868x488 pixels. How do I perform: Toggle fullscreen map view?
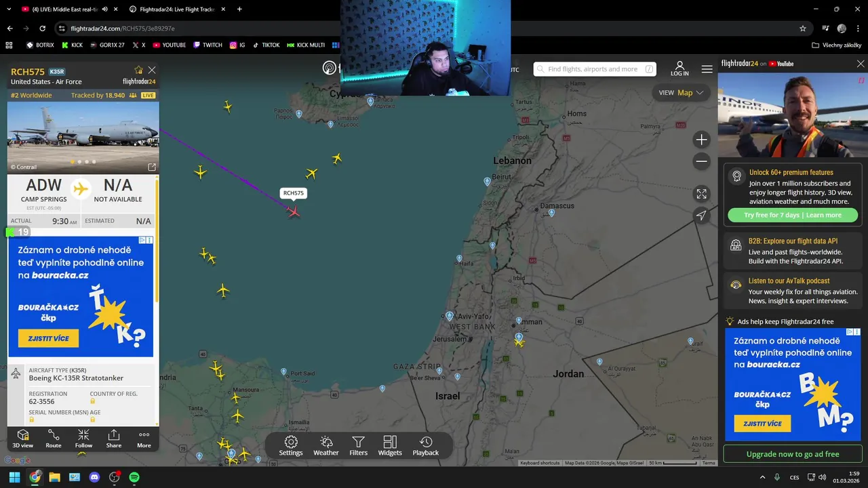point(702,194)
